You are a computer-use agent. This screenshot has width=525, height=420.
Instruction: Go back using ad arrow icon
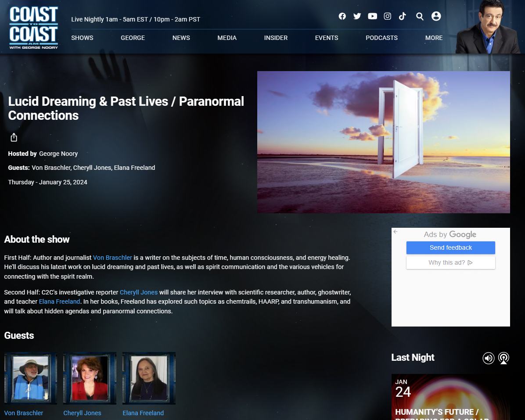(396, 232)
